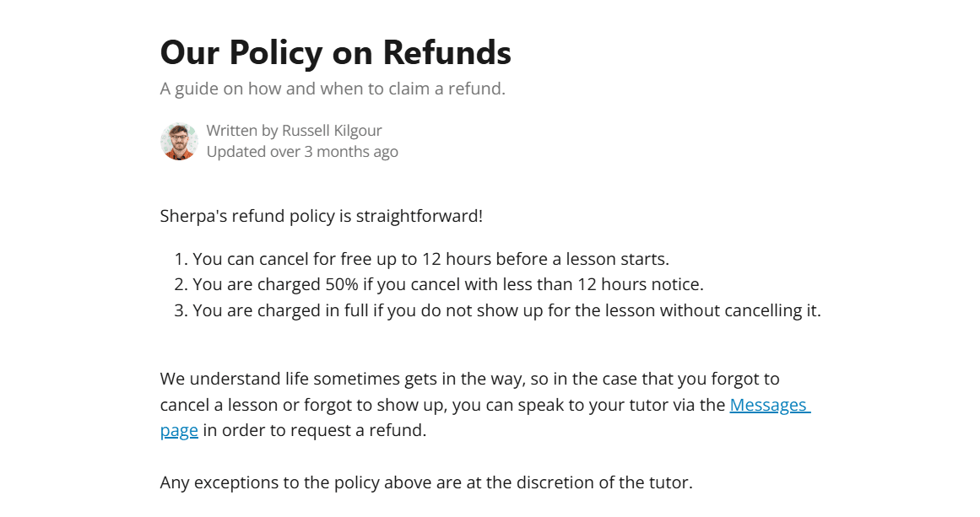Click the "Sherpa's refund policy is straightforward!" sentence

[321, 216]
